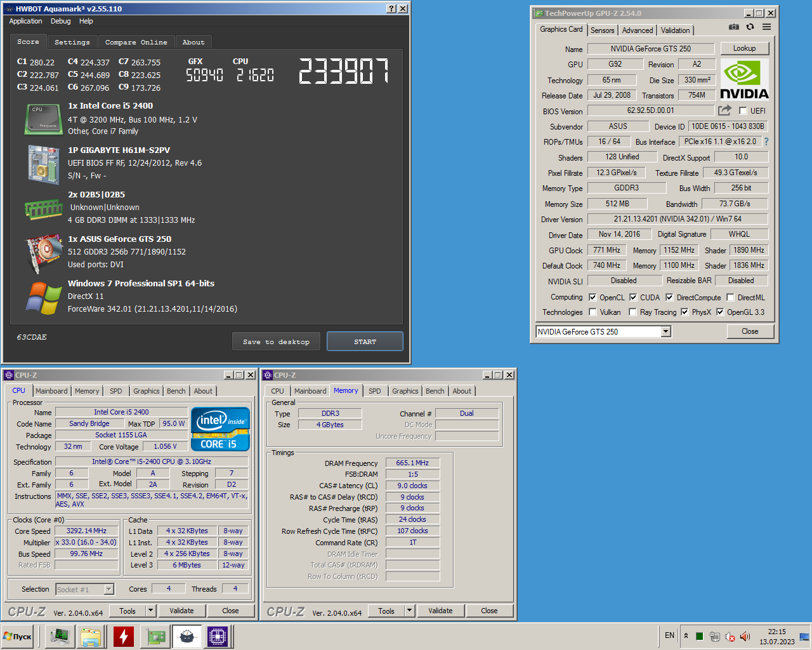Switch to CPU-Z in the taskbar
Screen dimensions: 812x650
(218, 636)
